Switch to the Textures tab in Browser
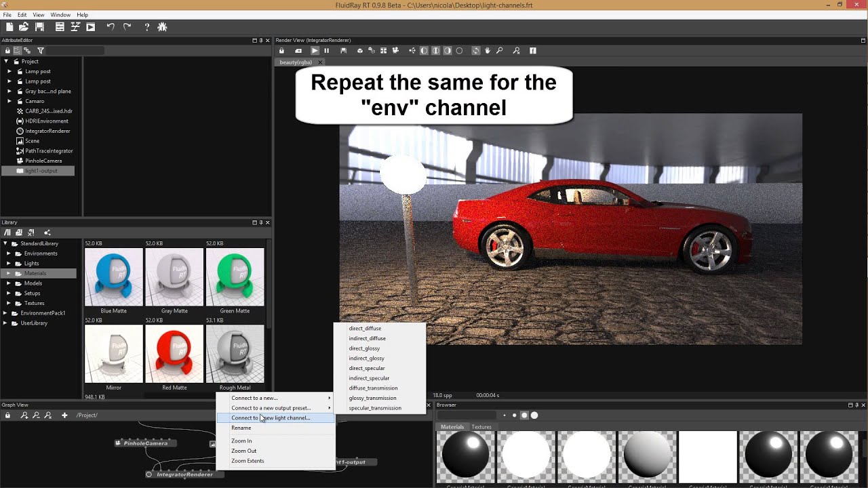 [x=481, y=427]
